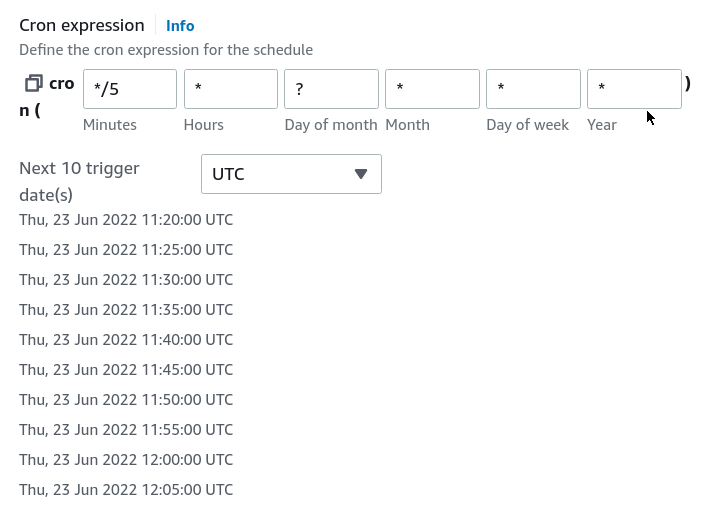Screen dimensions: 717x512
Task: Click the 11:55:00 UTC trigger date
Action: click(x=126, y=430)
